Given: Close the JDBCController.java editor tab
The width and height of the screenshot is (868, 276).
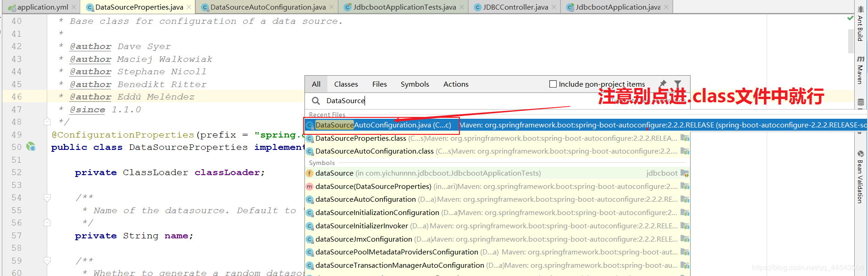Looking at the screenshot, I should [553, 7].
